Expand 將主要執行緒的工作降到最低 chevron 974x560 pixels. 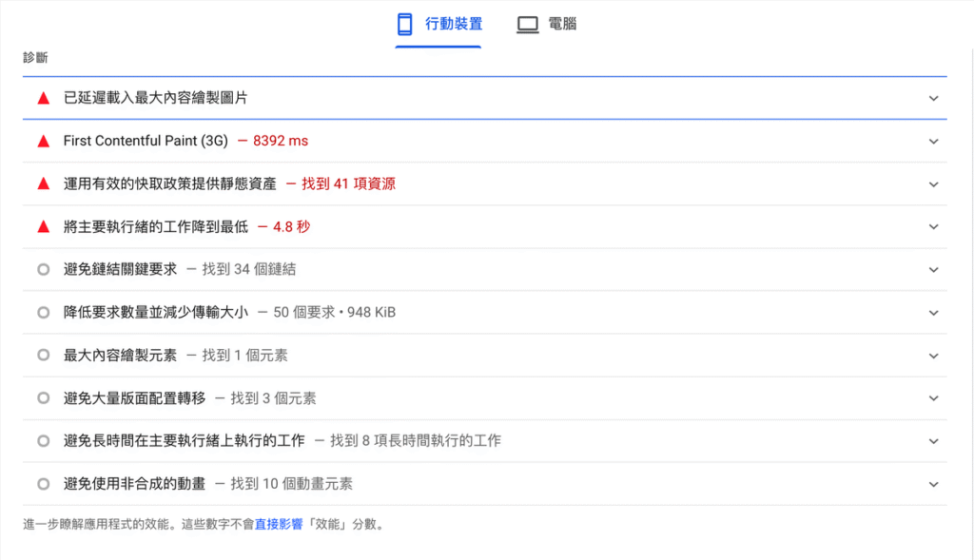pos(933,226)
